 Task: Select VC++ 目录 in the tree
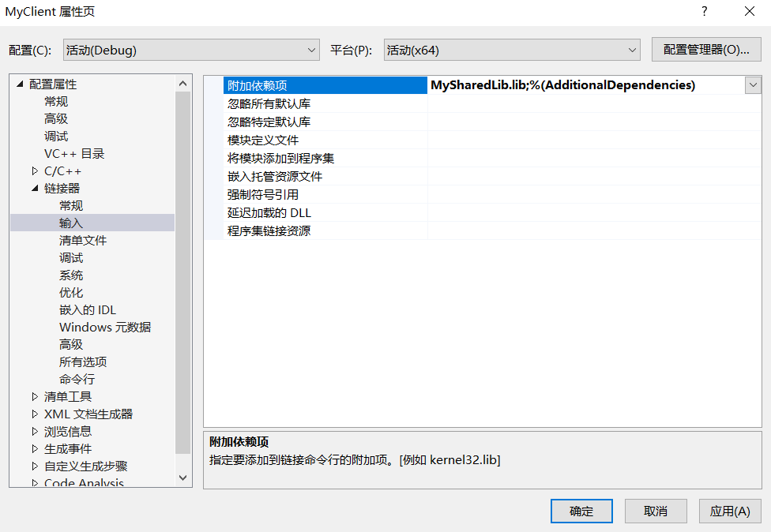coord(74,154)
